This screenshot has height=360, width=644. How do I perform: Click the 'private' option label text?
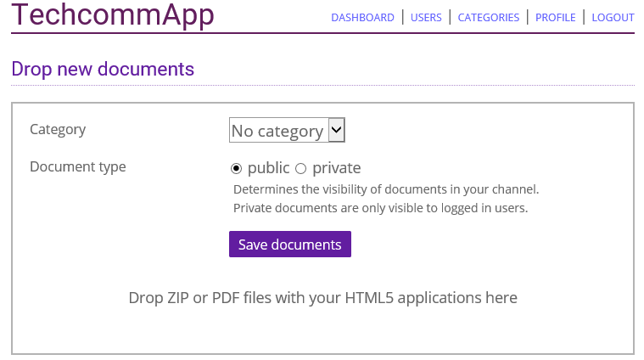(336, 168)
